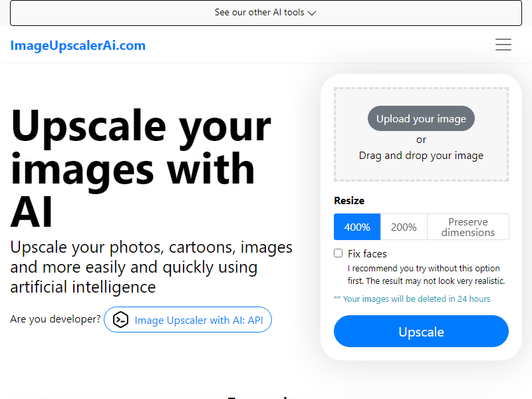532x399 pixels.
Task: Click the "Upscale your images with AI" heading
Action: click(141, 168)
